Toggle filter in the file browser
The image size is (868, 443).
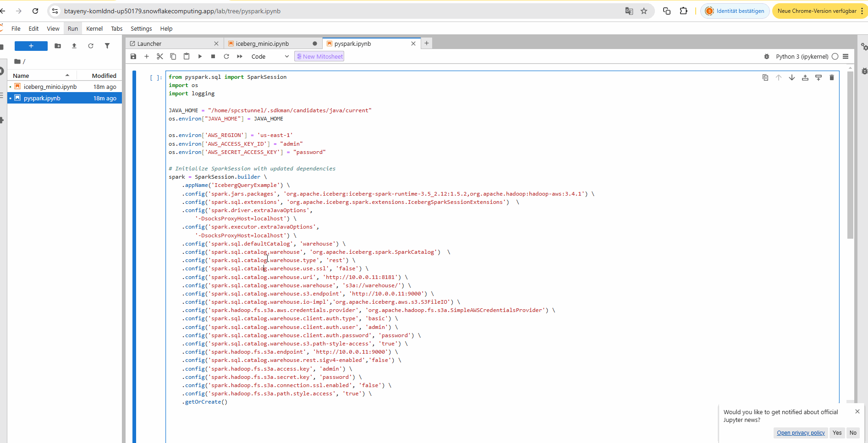pyautogui.click(x=107, y=46)
